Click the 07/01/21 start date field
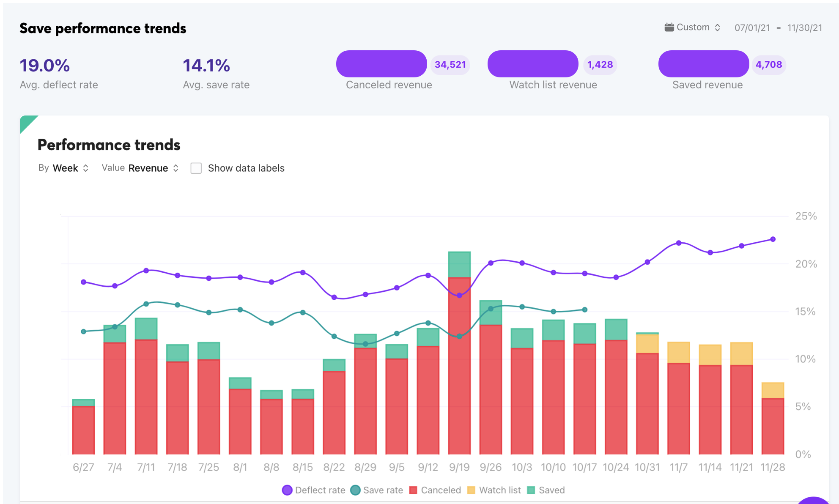Viewport: 839px width, 504px height. [x=752, y=28]
